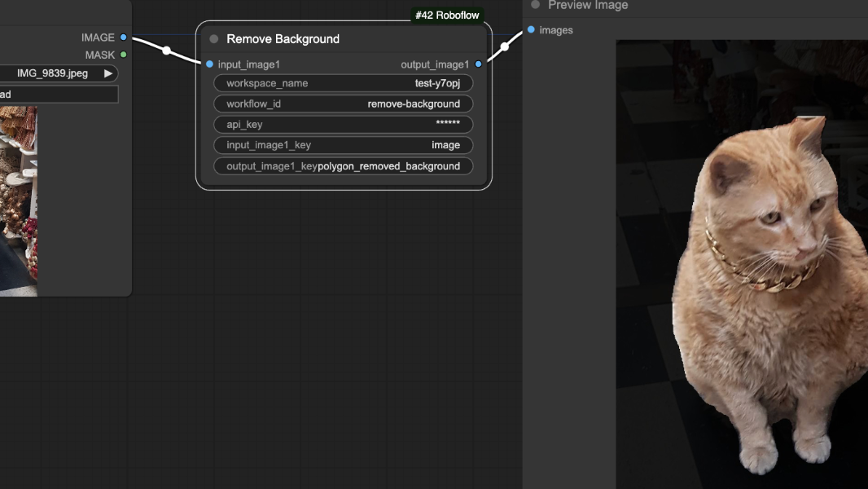Click link midpoint dot between output_image1 and images
The height and width of the screenshot is (489, 868).
coord(505,46)
